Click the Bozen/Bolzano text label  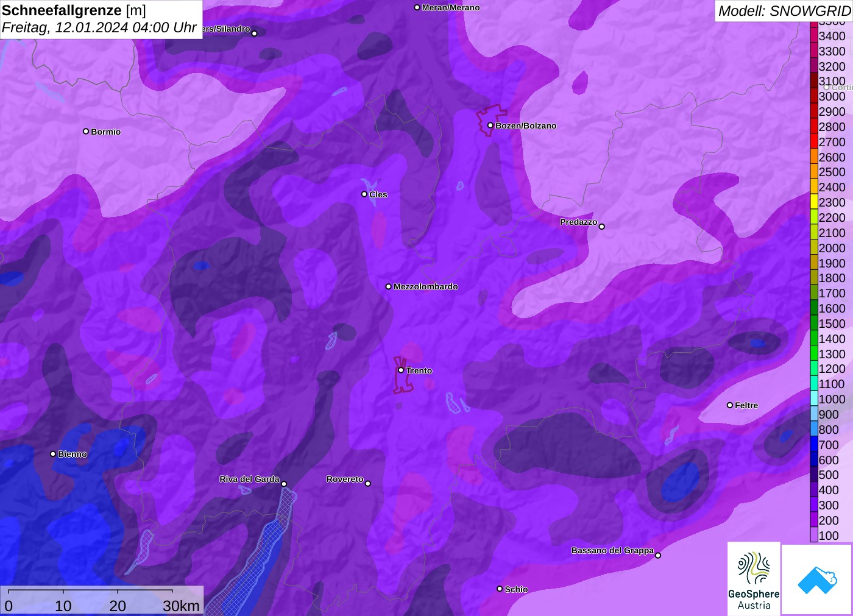[526, 126]
